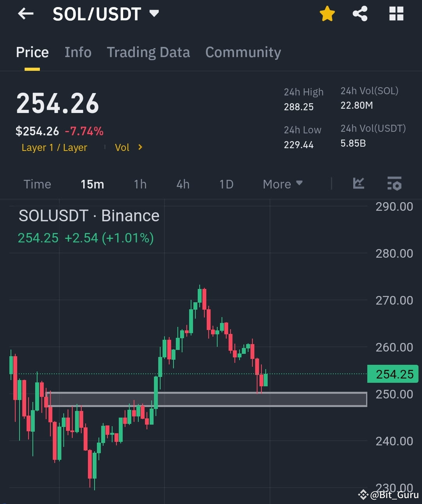Expand the More timeframes dropdown
422x504 pixels.
pos(283,184)
